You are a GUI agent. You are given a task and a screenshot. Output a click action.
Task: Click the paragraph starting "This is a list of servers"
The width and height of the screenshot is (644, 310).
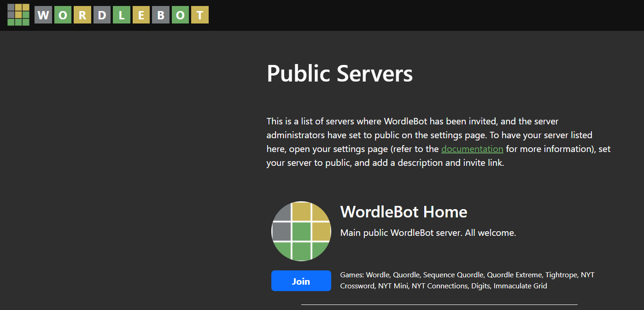click(x=439, y=142)
